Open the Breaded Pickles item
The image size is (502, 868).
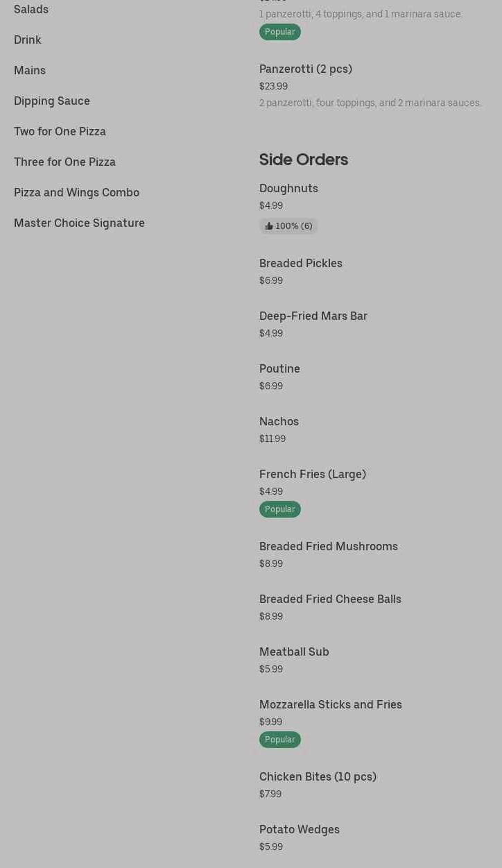click(x=301, y=263)
